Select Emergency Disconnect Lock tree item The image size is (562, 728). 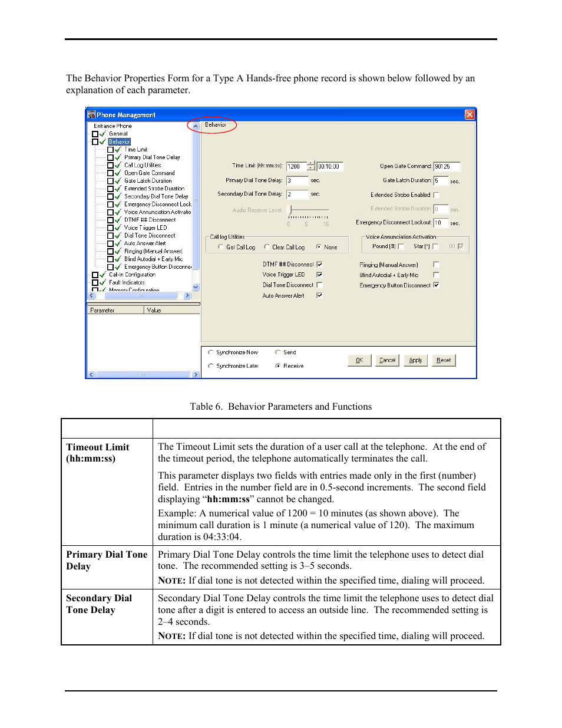[x=158, y=204]
